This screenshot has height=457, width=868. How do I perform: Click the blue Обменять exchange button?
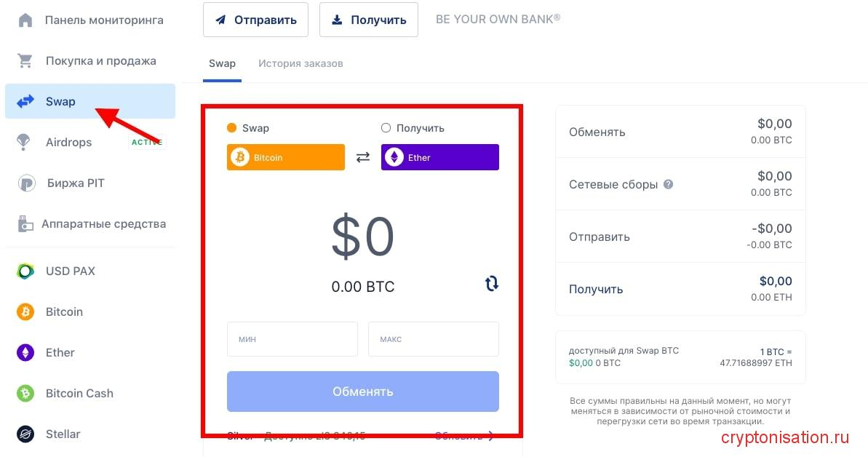tap(362, 392)
